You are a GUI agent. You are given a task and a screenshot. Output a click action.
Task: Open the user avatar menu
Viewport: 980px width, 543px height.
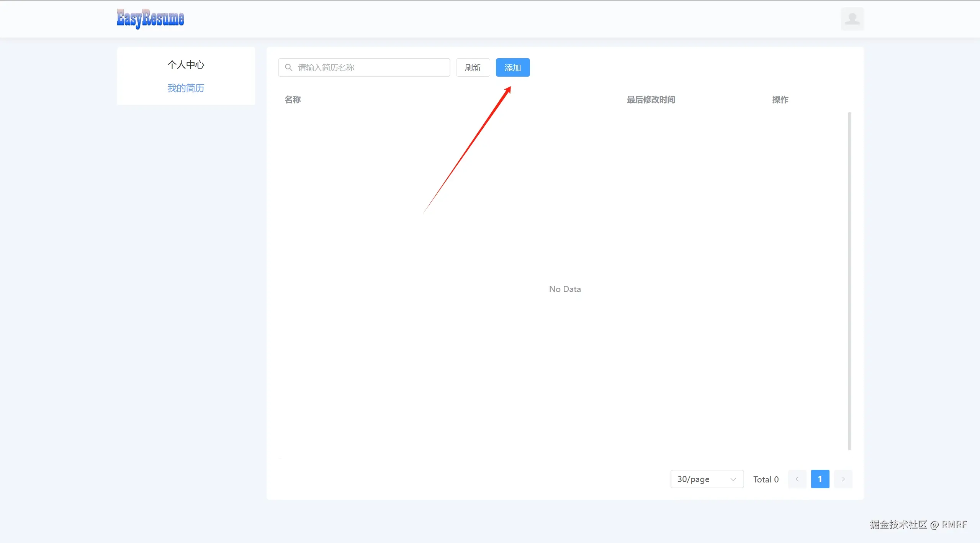[852, 18]
